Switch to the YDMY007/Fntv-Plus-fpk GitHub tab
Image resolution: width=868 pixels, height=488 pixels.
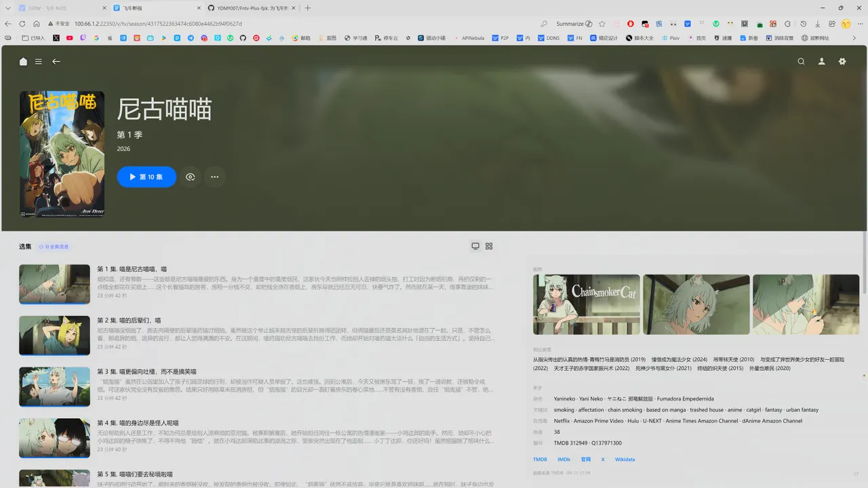(x=250, y=8)
